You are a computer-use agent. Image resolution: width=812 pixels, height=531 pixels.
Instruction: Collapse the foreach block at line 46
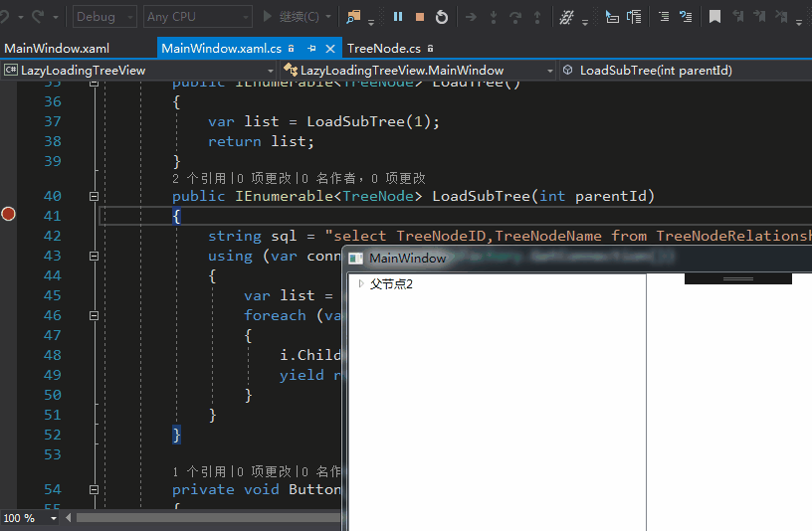[96, 315]
